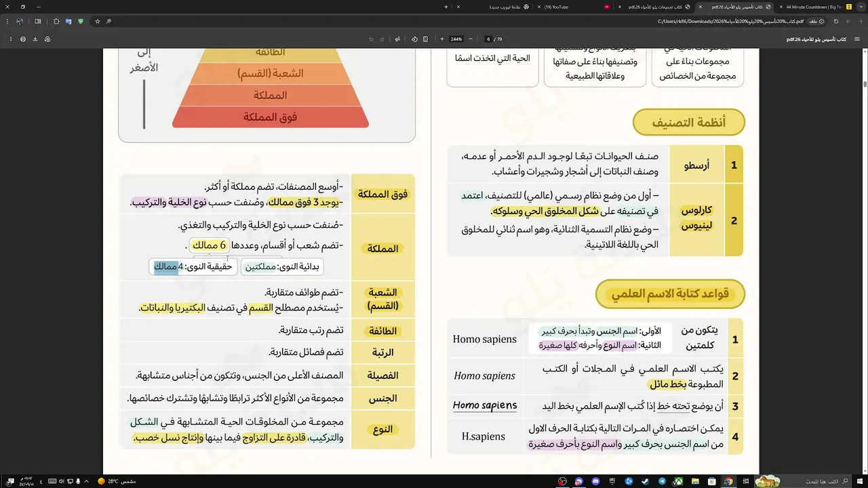The width and height of the screenshot is (868, 488).
Task: Click the heading قواعد كتابة الاسم العلمي
Action: [670, 293]
